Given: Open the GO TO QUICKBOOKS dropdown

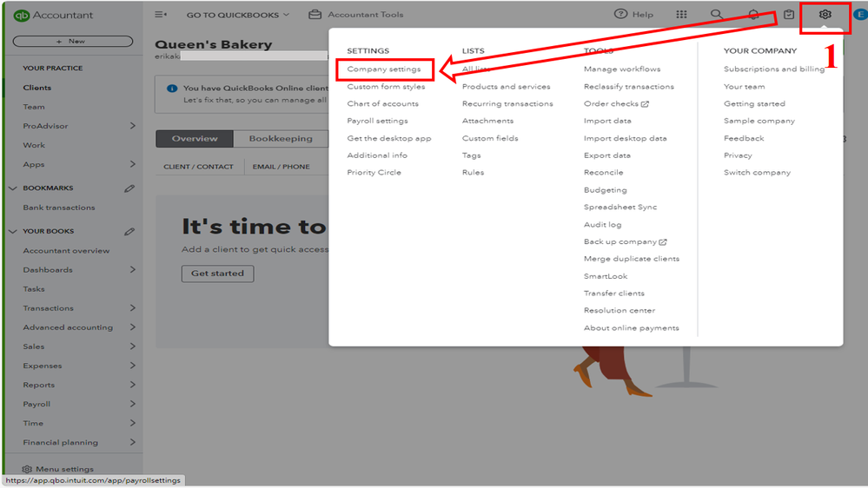Looking at the screenshot, I should pos(237,15).
